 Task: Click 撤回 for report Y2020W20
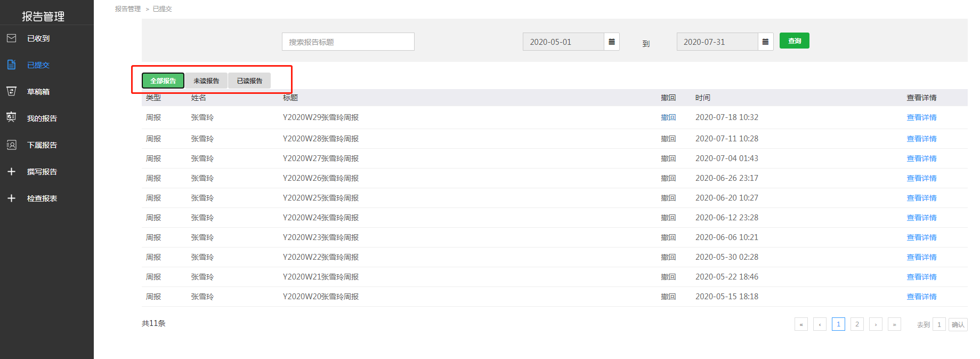pos(668,297)
